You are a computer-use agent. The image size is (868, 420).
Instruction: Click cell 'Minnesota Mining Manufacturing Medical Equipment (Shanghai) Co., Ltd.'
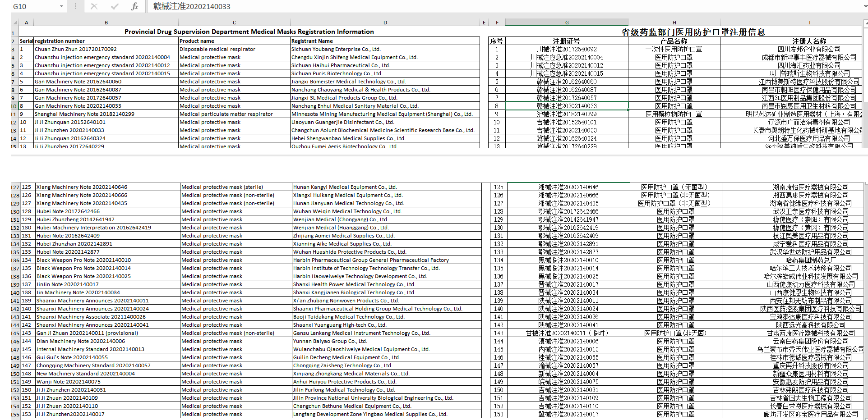click(385, 114)
